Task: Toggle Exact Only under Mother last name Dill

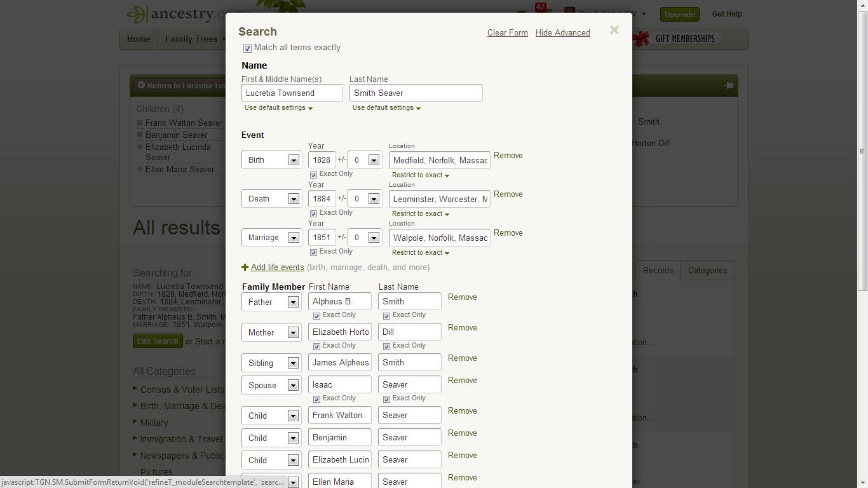Action: pyautogui.click(x=386, y=346)
